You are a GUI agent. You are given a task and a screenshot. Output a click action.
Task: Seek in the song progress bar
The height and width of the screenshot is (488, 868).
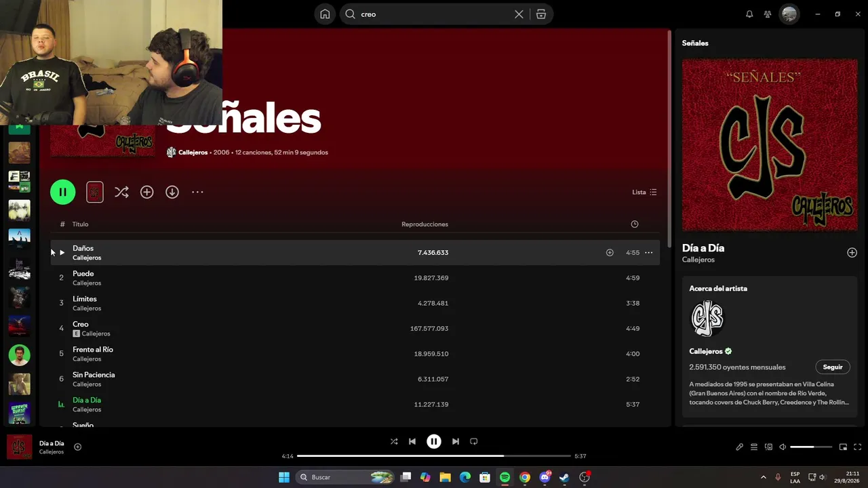[x=434, y=456]
